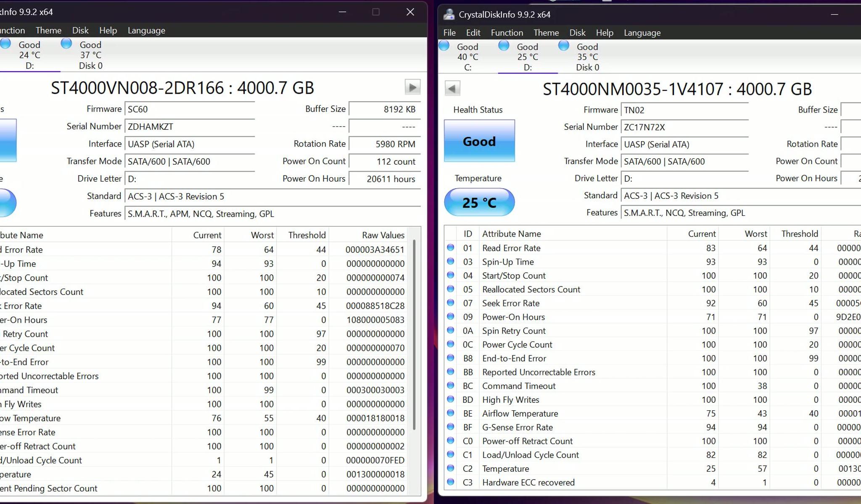Open Help menu in left window
Viewport: 861px width, 504px height.
(x=108, y=30)
